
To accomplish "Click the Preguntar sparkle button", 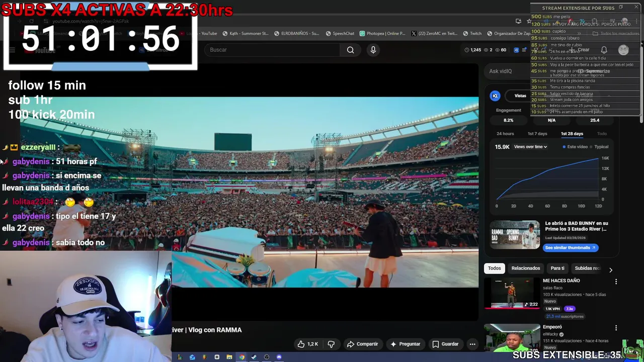I will point(405,344).
